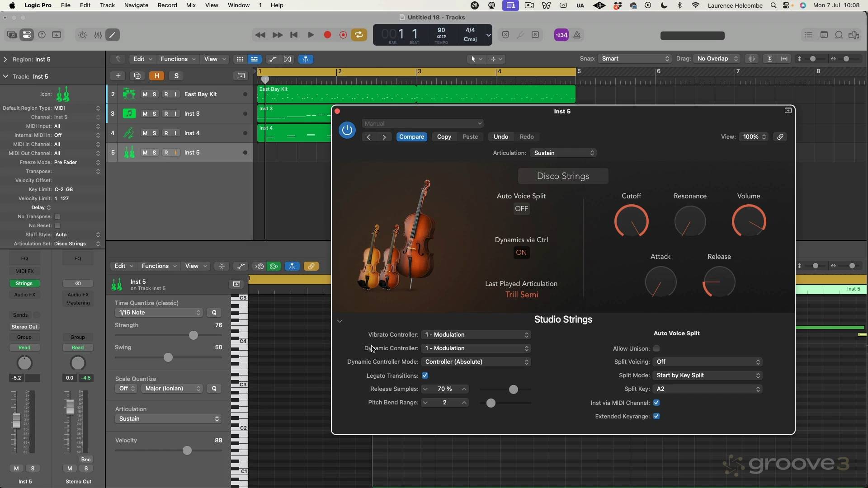Enable Allow Unison checkbox
The height and width of the screenshot is (488, 868).
[656, 348]
